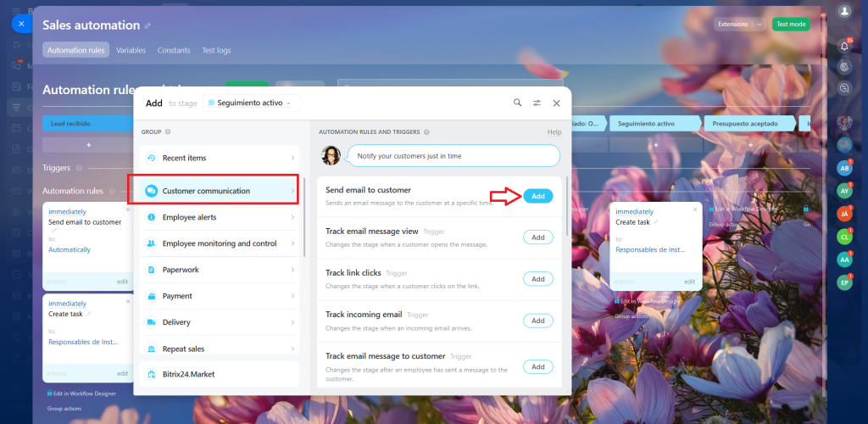Screen dimensions: 868x424
Task: Open the filter settings sliders icon
Action: [x=537, y=103]
